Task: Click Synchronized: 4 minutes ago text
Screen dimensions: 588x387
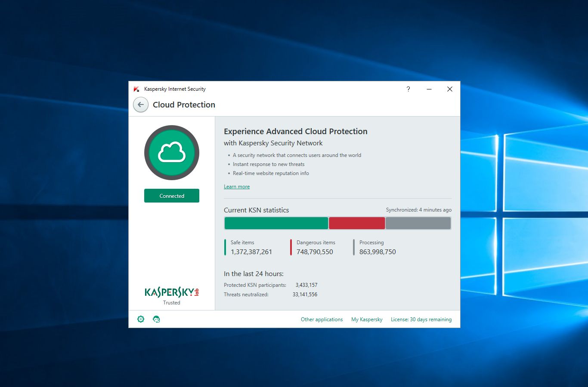Action: (419, 210)
